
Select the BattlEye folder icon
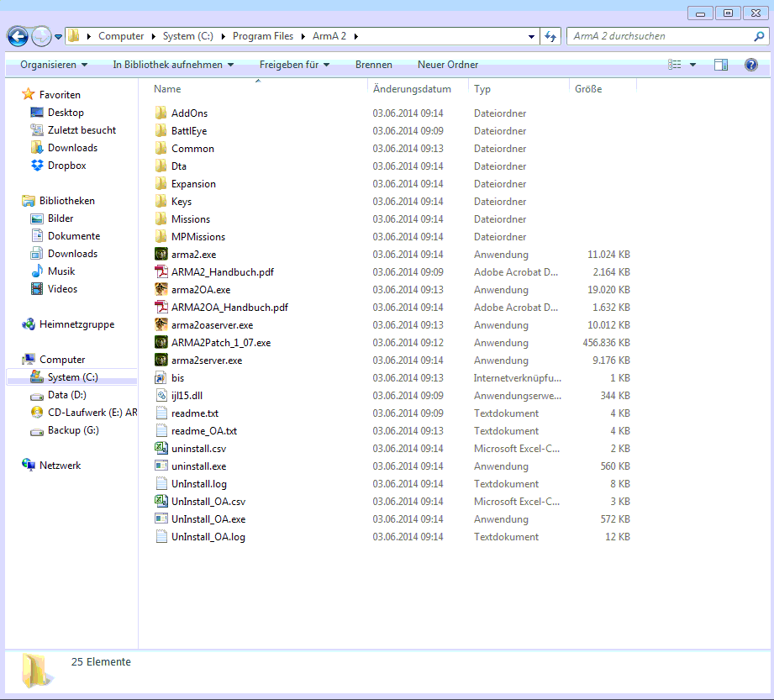click(161, 131)
